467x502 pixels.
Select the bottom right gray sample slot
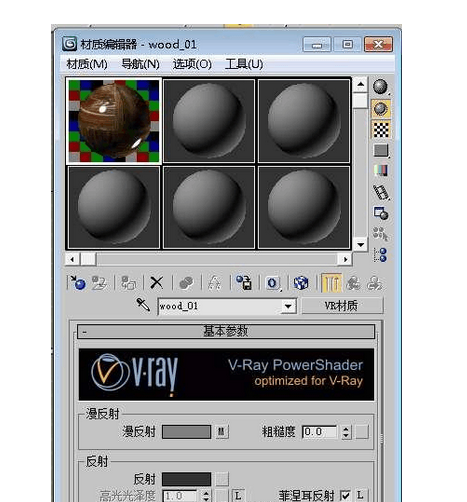pyautogui.click(x=304, y=208)
